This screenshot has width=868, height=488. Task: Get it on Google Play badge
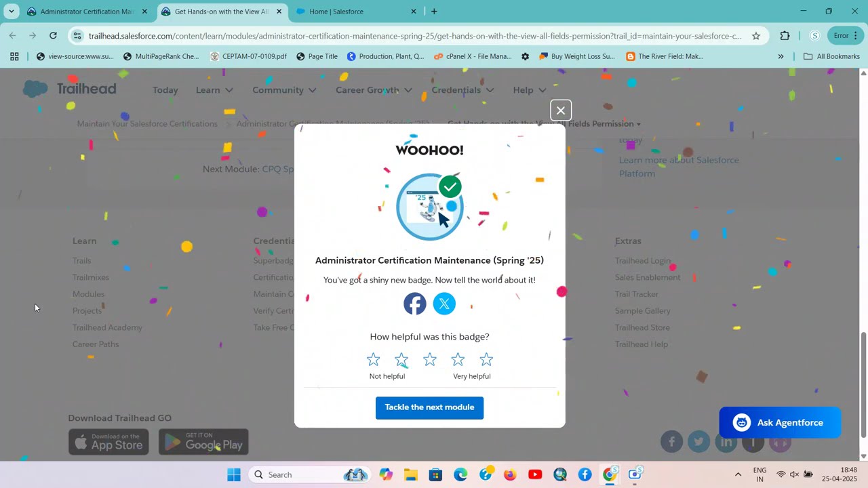(203, 442)
